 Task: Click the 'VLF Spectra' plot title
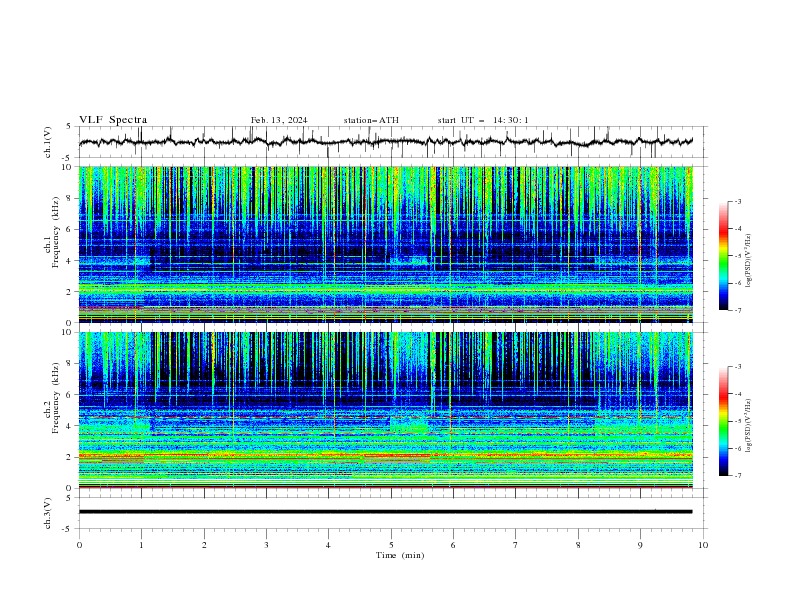point(113,120)
